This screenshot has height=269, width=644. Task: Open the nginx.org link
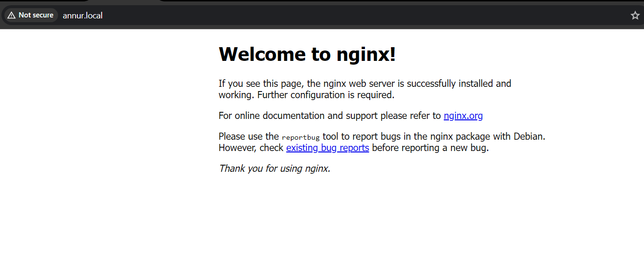[x=463, y=116]
